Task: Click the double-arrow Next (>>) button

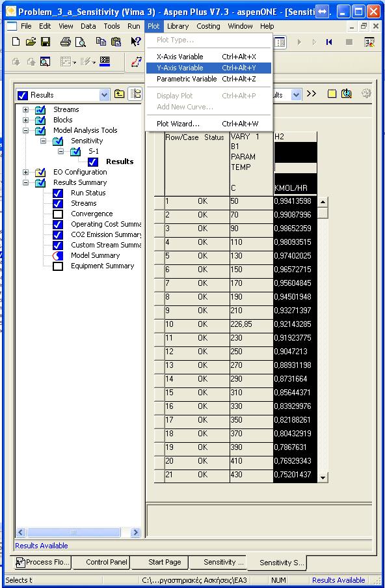Action: [x=312, y=94]
